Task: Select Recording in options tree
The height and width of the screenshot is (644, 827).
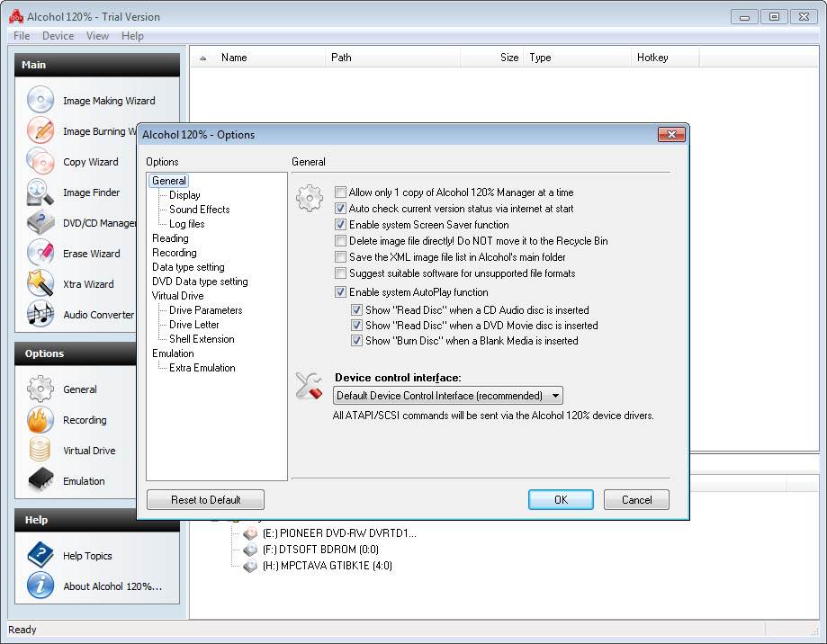Action: 174,253
